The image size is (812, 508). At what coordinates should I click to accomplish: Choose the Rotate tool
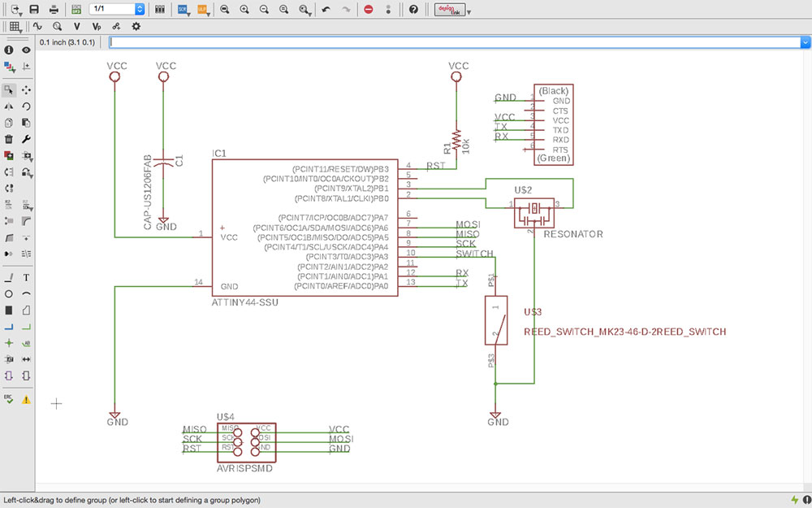pos(27,106)
